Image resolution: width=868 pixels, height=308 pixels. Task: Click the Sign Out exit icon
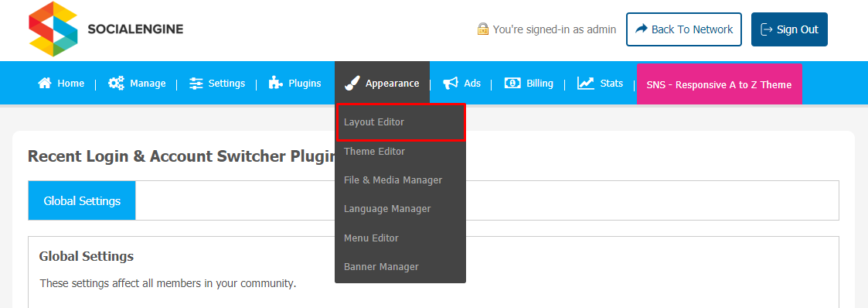pyautogui.click(x=767, y=29)
